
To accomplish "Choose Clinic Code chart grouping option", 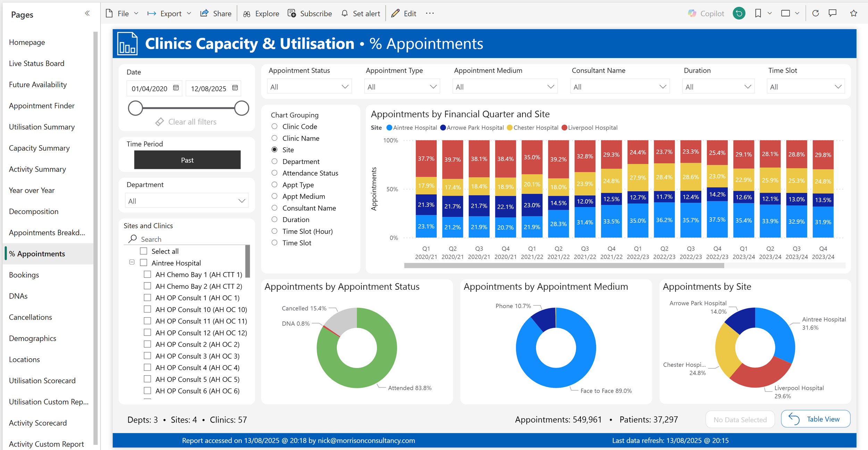I will coord(274,126).
